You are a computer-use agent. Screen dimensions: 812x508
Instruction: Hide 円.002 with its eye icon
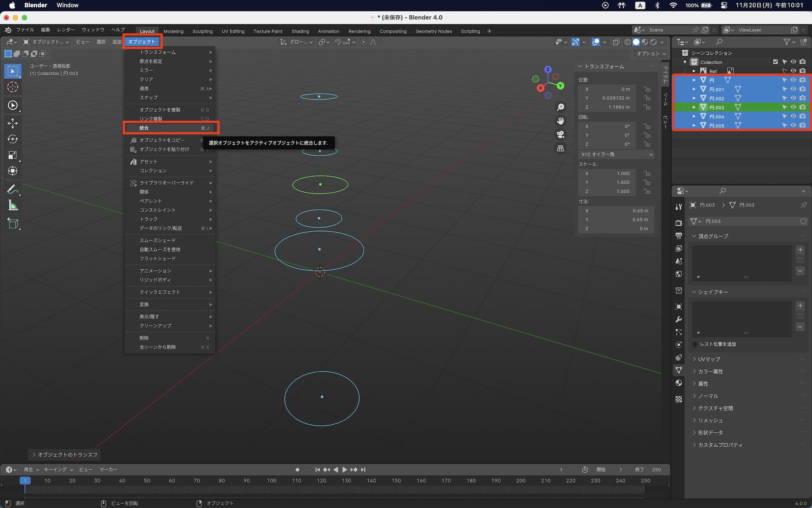pyautogui.click(x=793, y=98)
